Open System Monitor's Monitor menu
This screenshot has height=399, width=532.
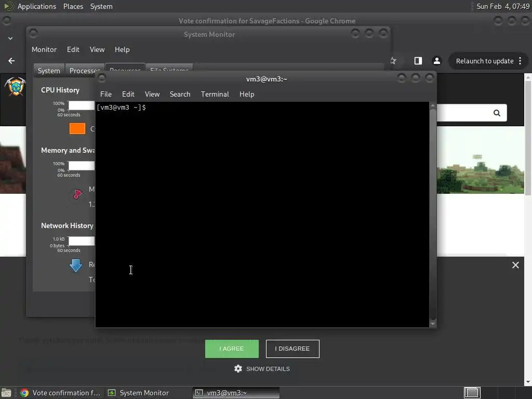44,49
